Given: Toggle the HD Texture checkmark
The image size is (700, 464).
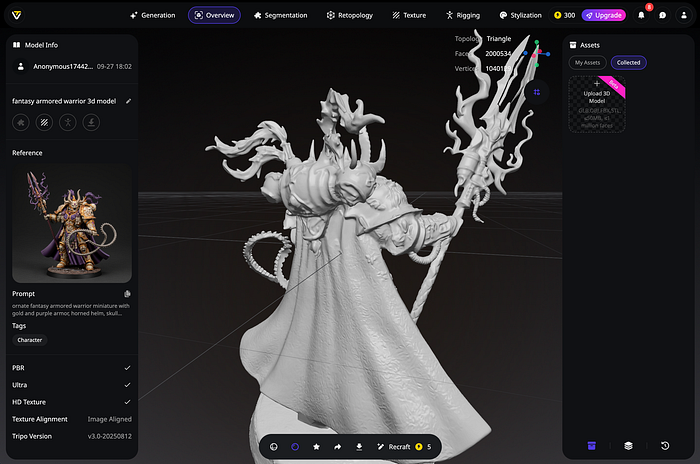Looking at the screenshot, I should 126,402.
